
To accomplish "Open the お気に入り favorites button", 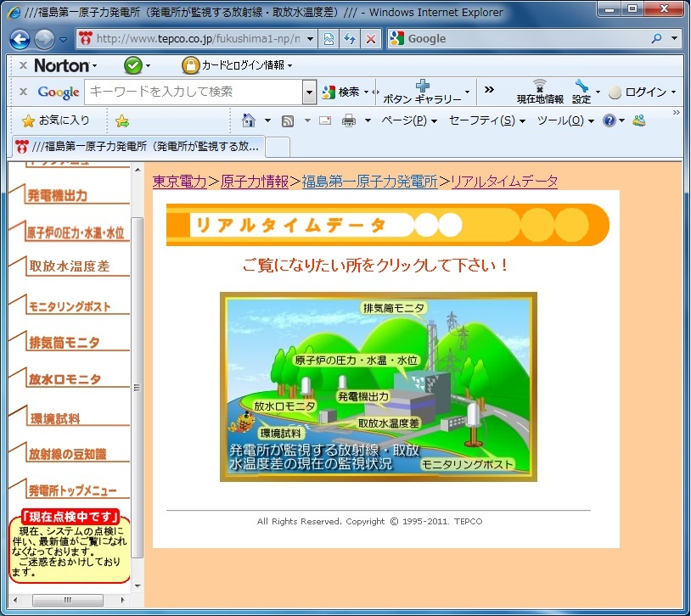I will point(56,120).
